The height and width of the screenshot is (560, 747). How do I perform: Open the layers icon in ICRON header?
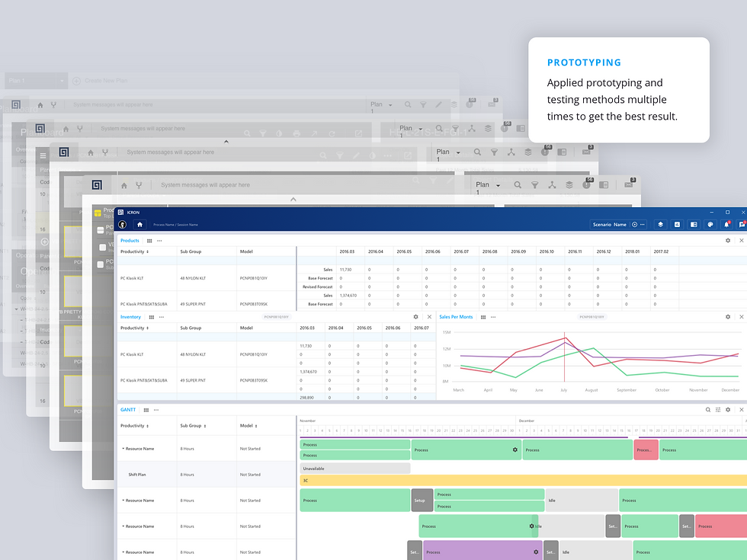click(660, 224)
